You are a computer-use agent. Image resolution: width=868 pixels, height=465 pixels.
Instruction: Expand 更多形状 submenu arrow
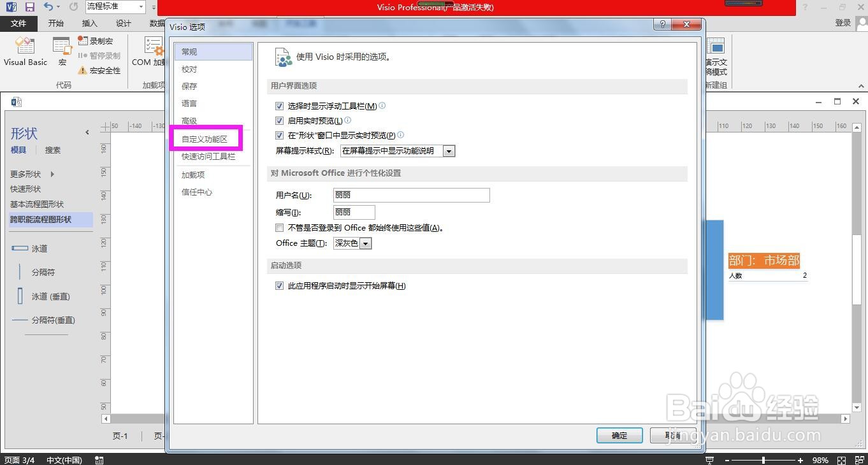pyautogui.click(x=52, y=174)
